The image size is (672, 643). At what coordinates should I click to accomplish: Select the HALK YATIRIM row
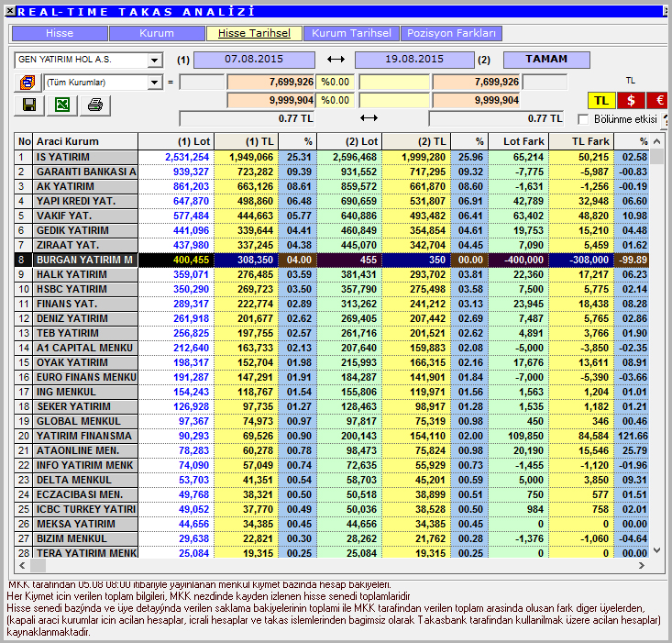click(x=332, y=275)
